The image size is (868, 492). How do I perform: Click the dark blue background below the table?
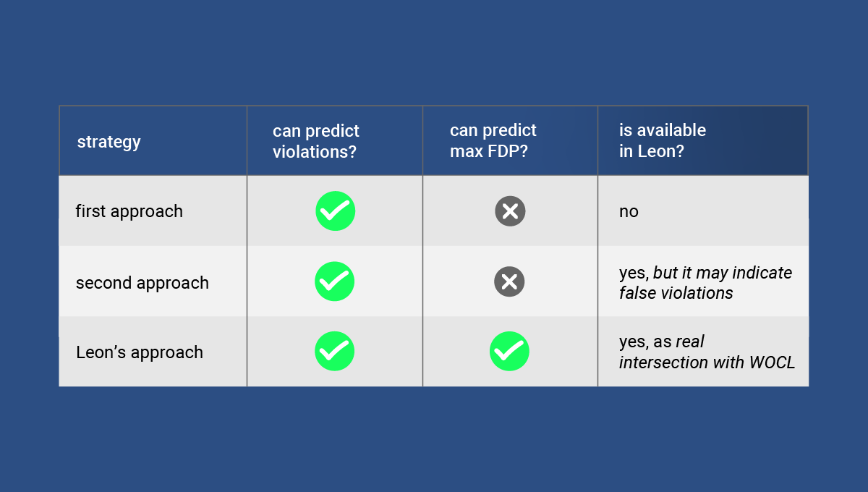coord(434,441)
